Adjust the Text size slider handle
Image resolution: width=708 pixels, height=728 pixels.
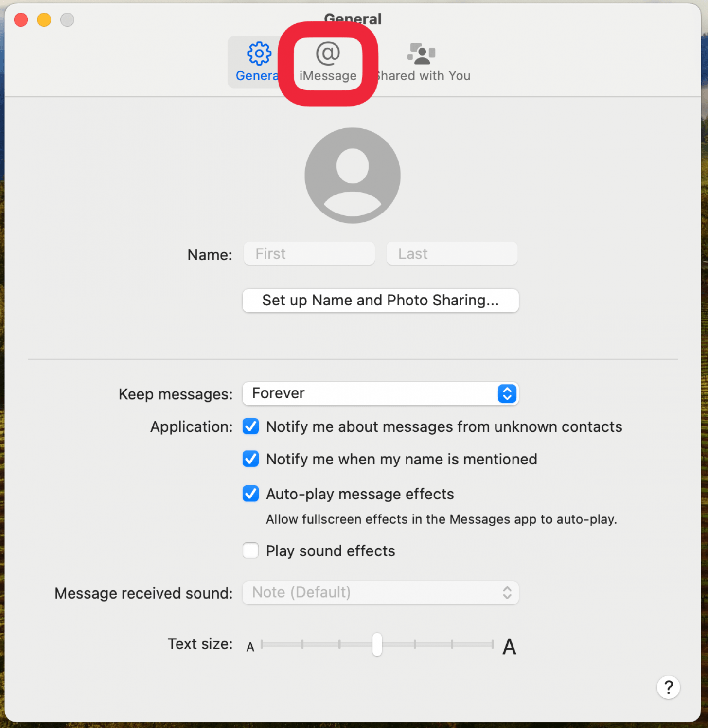pyautogui.click(x=377, y=644)
